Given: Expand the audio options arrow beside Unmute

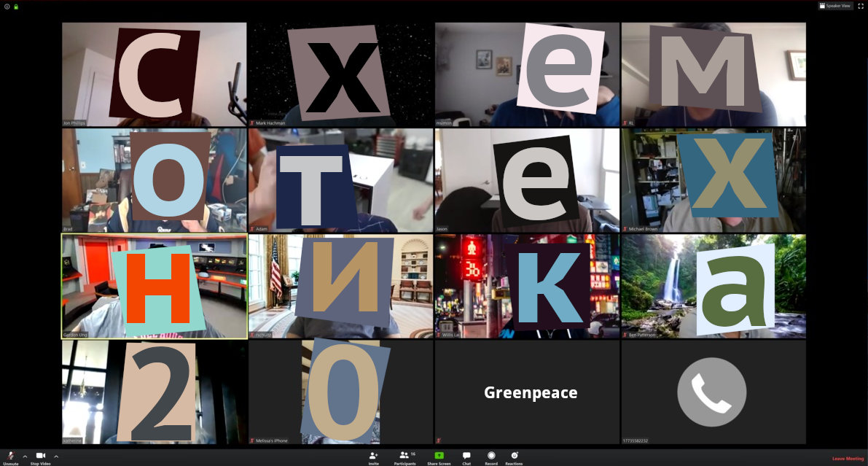Looking at the screenshot, I should tap(25, 457).
